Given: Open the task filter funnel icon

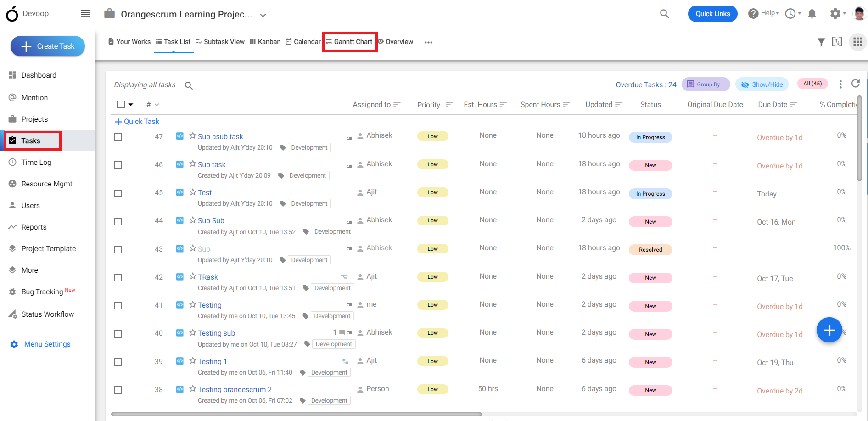Looking at the screenshot, I should (x=821, y=42).
